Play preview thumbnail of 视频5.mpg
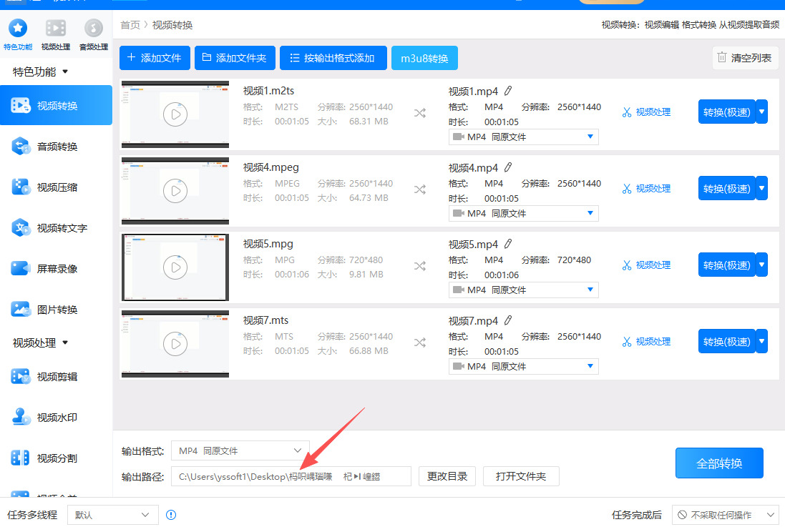The height and width of the screenshot is (532, 785). pos(175,267)
